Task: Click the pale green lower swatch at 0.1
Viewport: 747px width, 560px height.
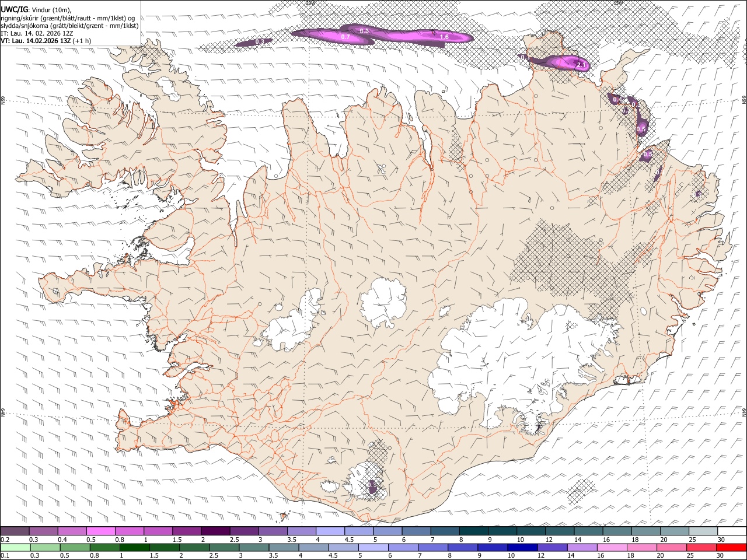Action: (x=15, y=547)
